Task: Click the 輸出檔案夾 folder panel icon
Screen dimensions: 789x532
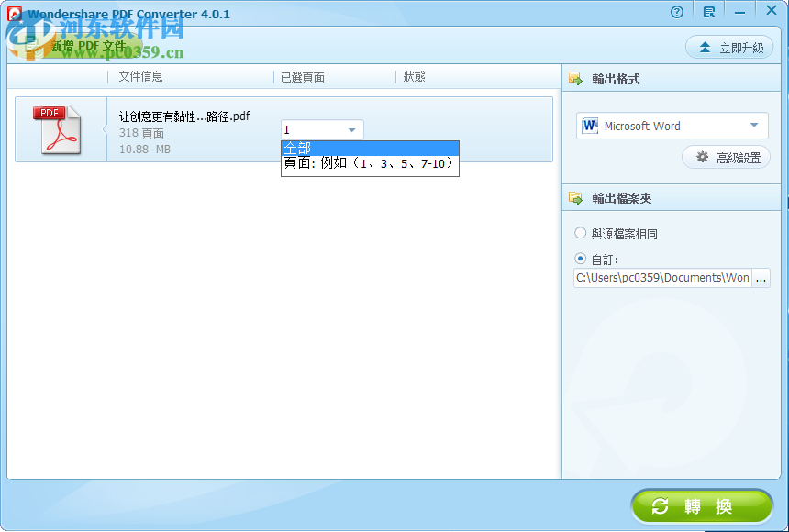Action: click(573, 196)
